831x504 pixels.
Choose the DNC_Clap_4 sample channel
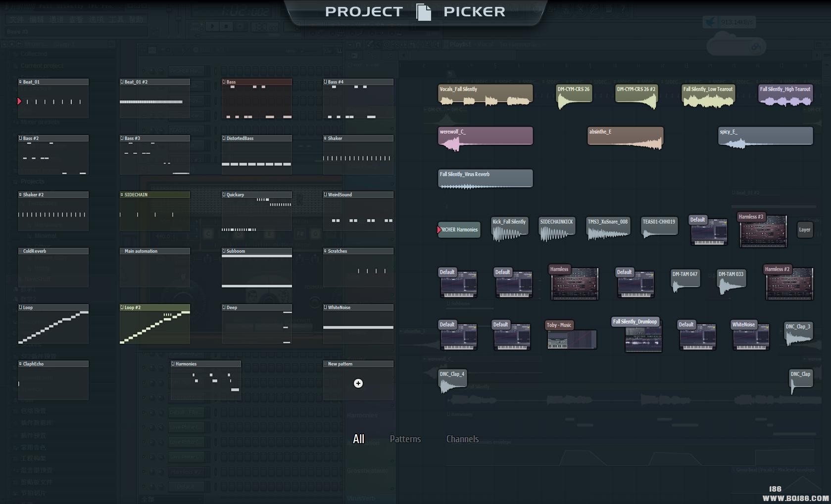pyautogui.click(x=452, y=381)
